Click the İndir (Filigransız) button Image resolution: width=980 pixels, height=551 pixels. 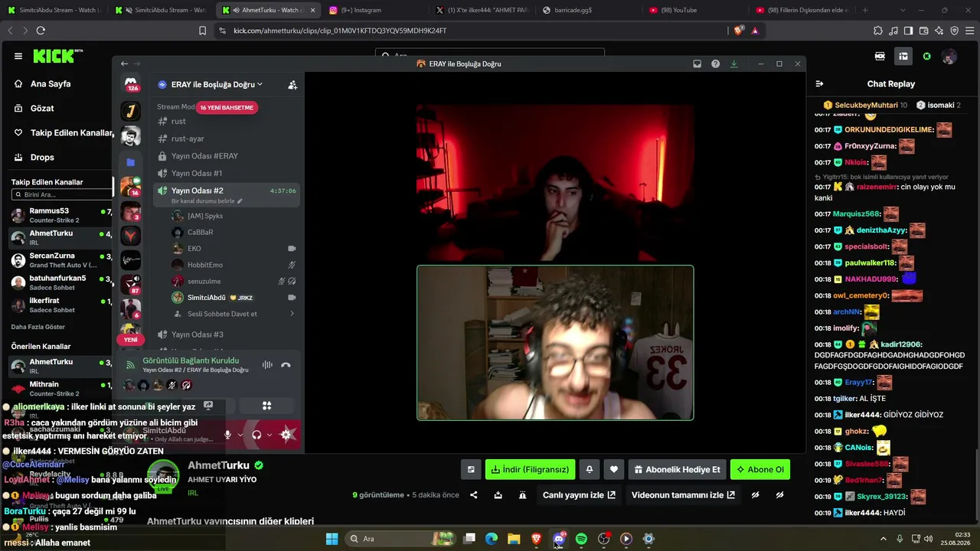point(531,470)
